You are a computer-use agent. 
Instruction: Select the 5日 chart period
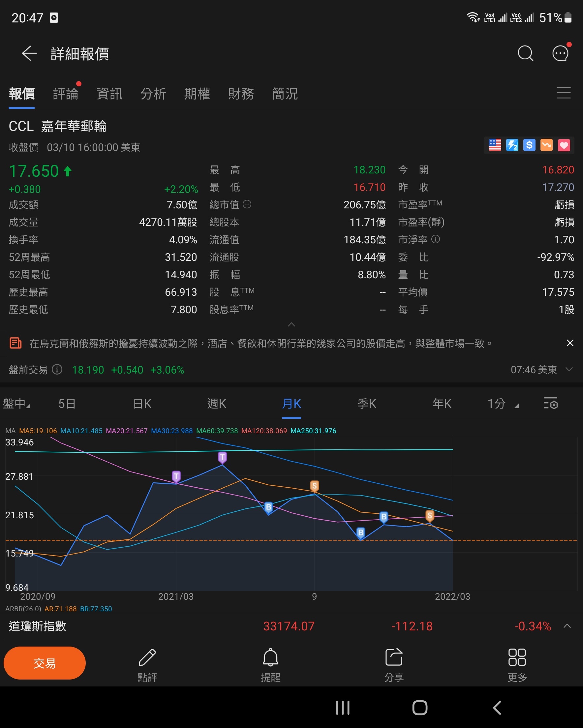coord(67,404)
